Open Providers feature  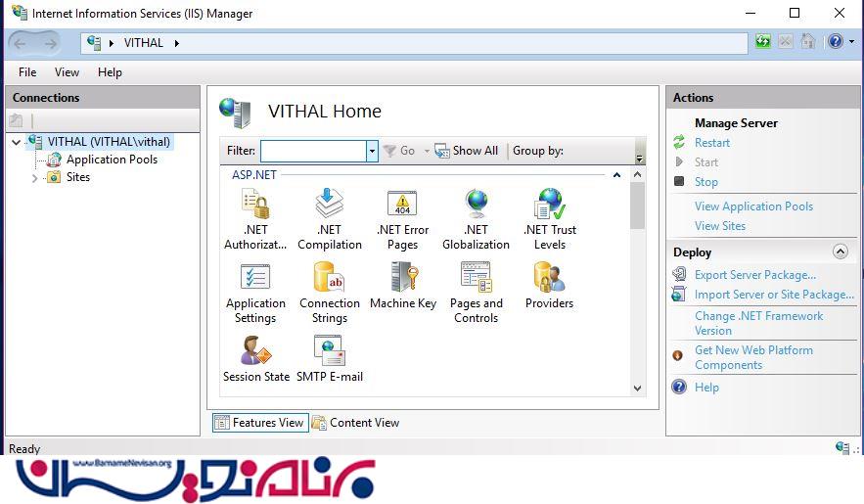point(549,286)
